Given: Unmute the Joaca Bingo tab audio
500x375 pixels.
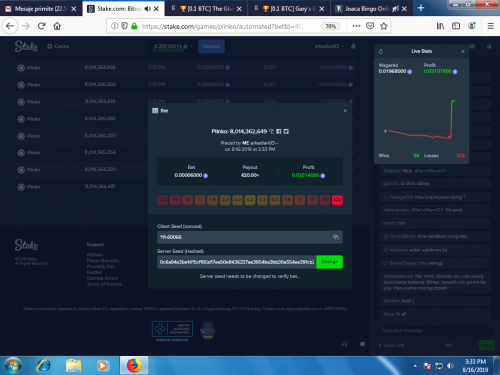Looking at the screenshot, I should [395, 9].
